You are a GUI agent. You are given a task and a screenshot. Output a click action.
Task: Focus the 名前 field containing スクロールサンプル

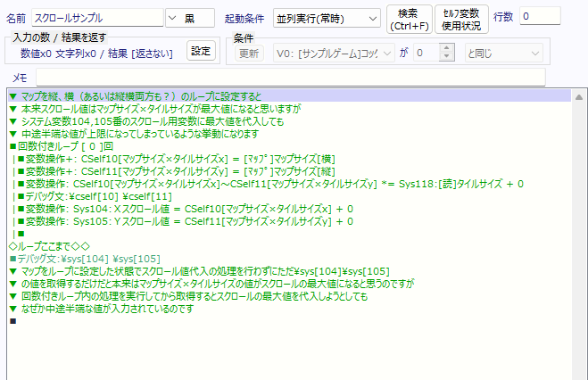pyautogui.click(x=96, y=17)
